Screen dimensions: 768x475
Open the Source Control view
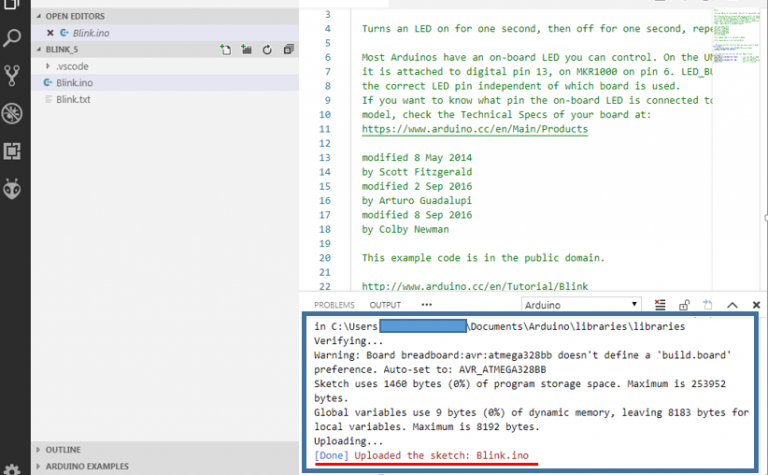coord(13,75)
